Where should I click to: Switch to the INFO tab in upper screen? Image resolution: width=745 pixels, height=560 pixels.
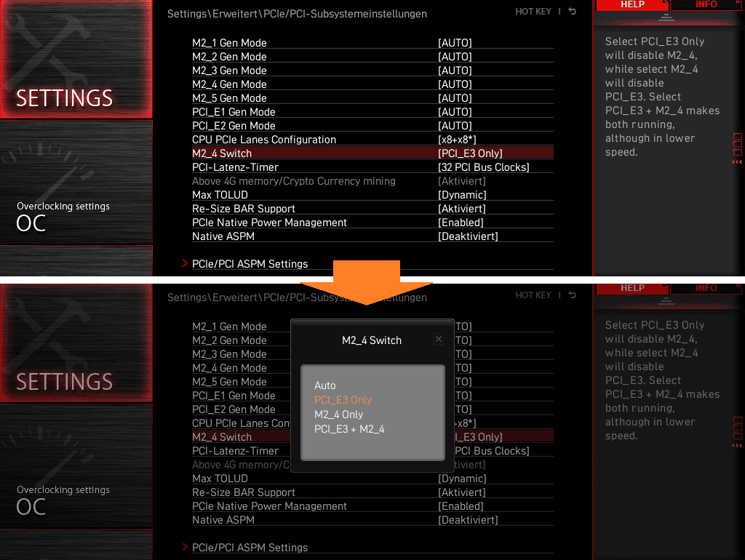[706, 5]
